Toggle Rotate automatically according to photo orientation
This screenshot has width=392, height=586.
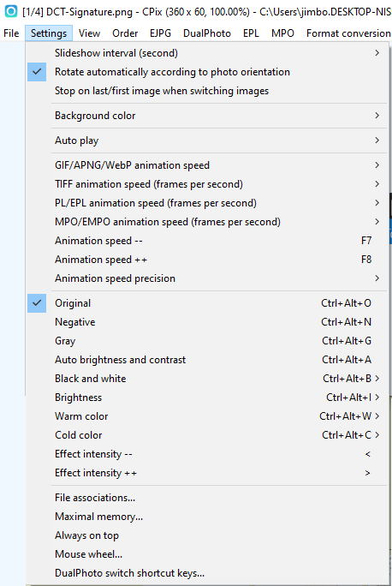coord(207,72)
